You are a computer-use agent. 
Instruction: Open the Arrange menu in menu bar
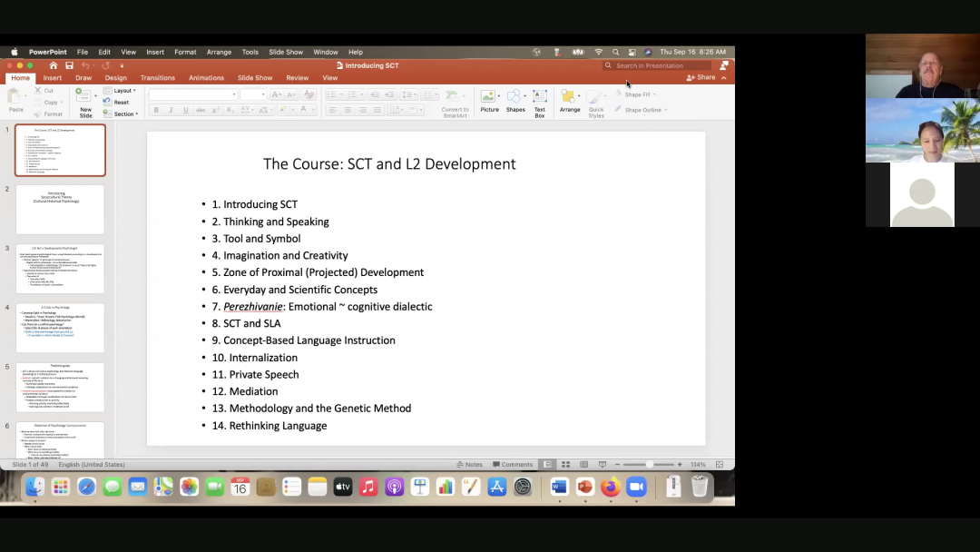point(219,52)
